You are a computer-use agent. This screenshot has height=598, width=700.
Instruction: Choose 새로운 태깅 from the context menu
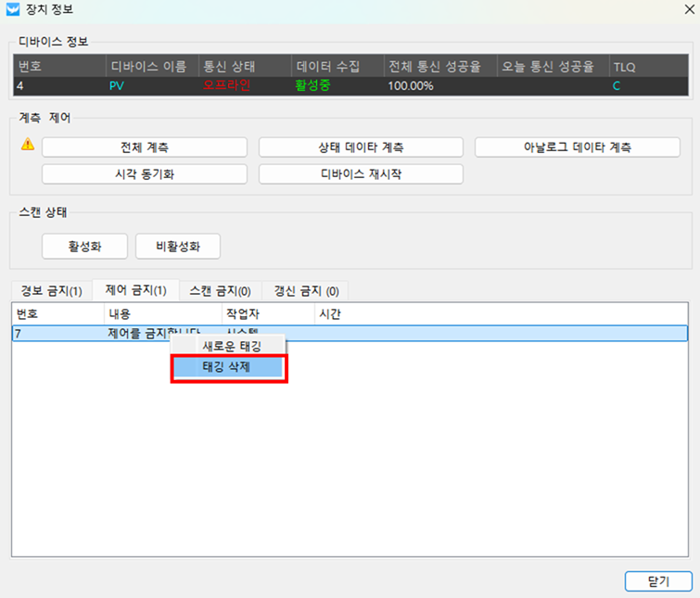coord(231,346)
